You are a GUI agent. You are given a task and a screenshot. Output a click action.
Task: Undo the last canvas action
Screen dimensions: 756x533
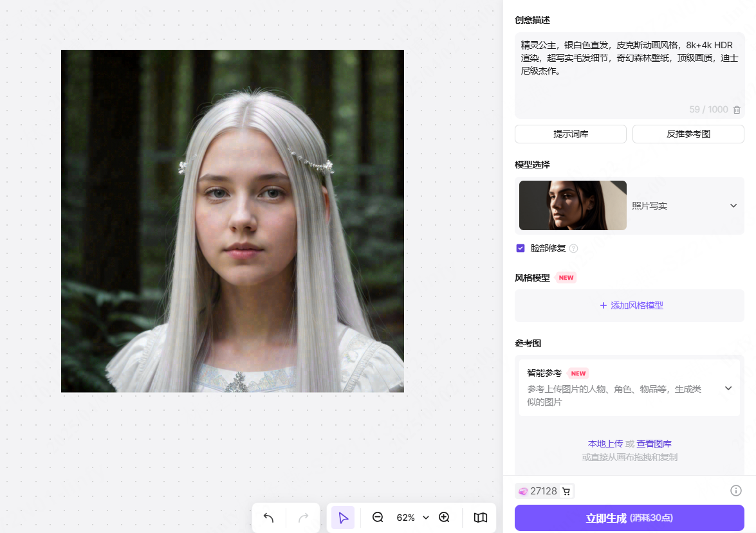pos(268,518)
